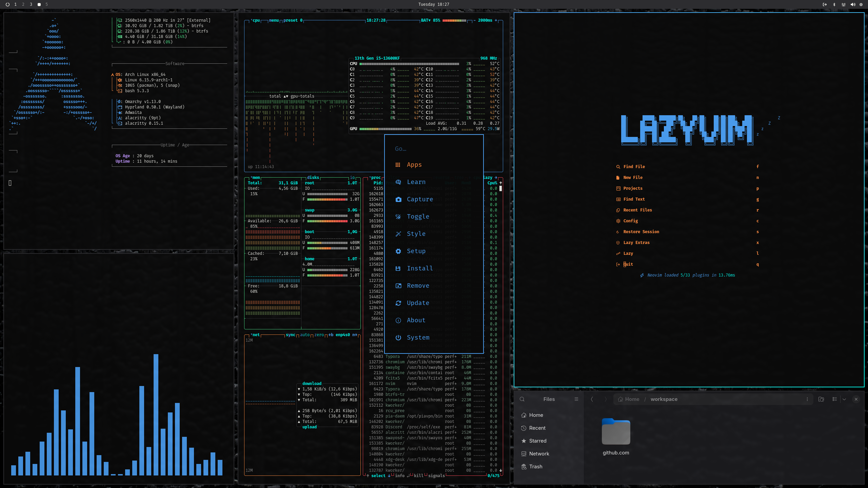The height and width of the screenshot is (488, 868).
Task: Open the hamburger menu in the Files window
Action: pyautogui.click(x=576, y=399)
